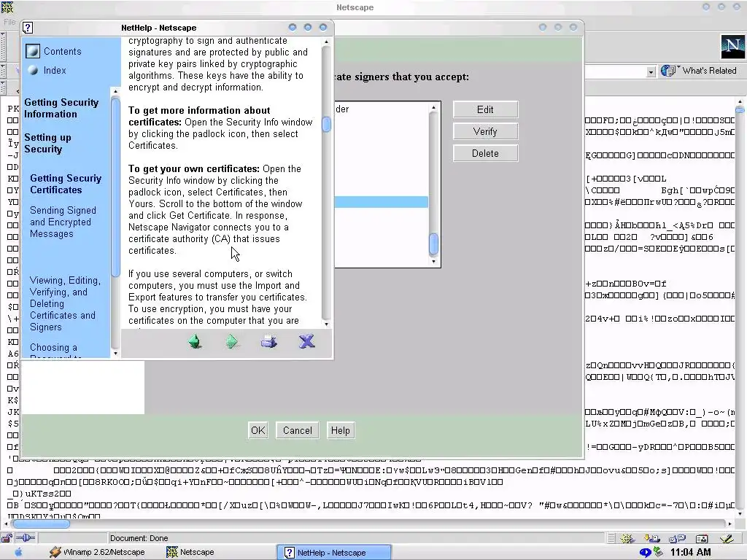Open Sending Signed and Encrypted Messages topic
747x560 pixels.
(63, 222)
